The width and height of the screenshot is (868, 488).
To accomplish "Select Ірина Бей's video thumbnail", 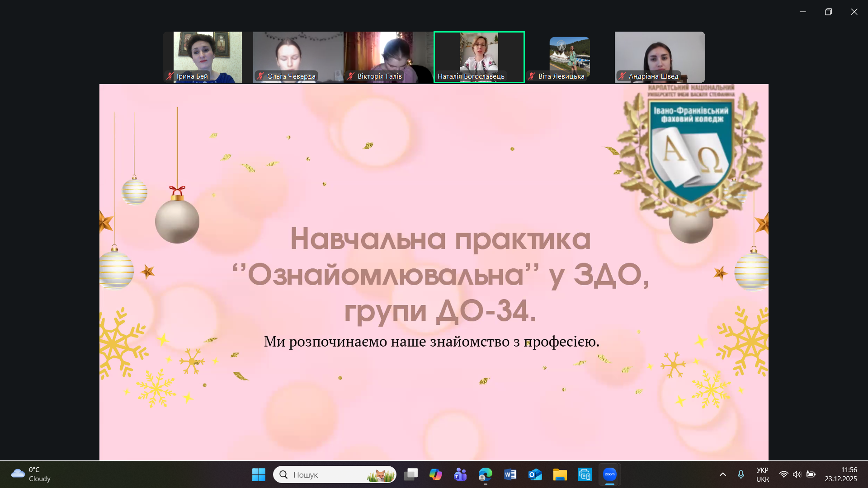I will click(x=208, y=56).
